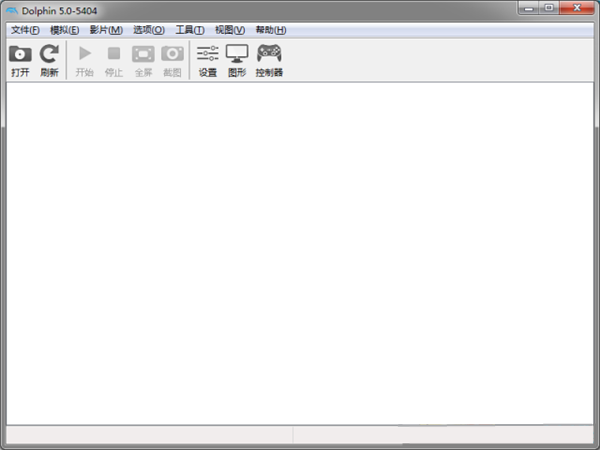Click the empty game list area
Image resolution: width=600 pixels, height=450 pixels.
pyautogui.click(x=300, y=250)
